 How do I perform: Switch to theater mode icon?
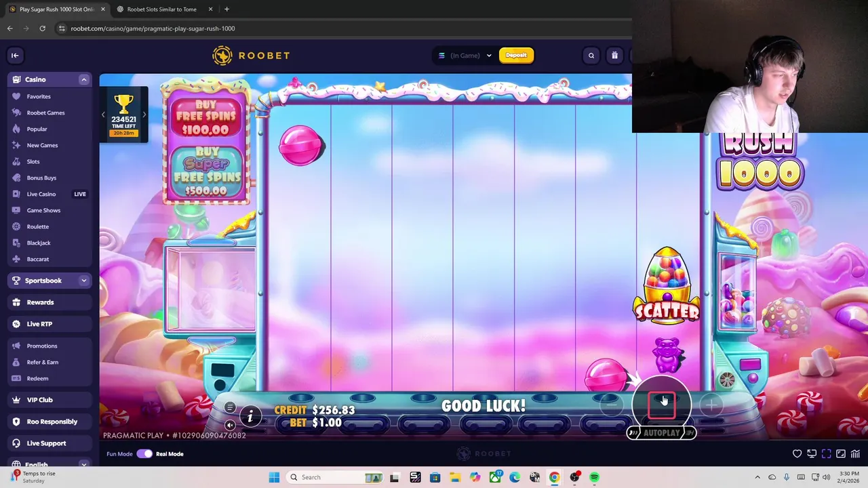[841, 454]
